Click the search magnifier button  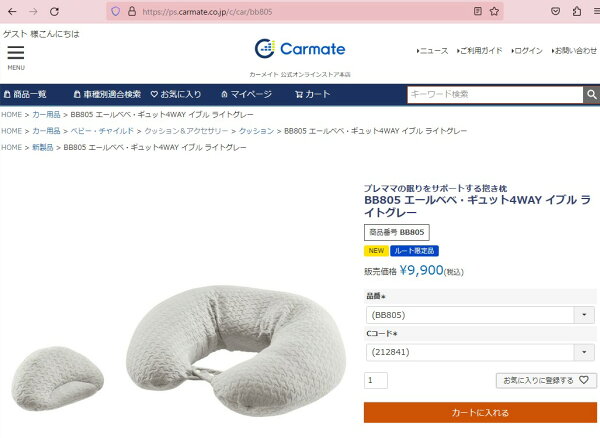(592, 94)
